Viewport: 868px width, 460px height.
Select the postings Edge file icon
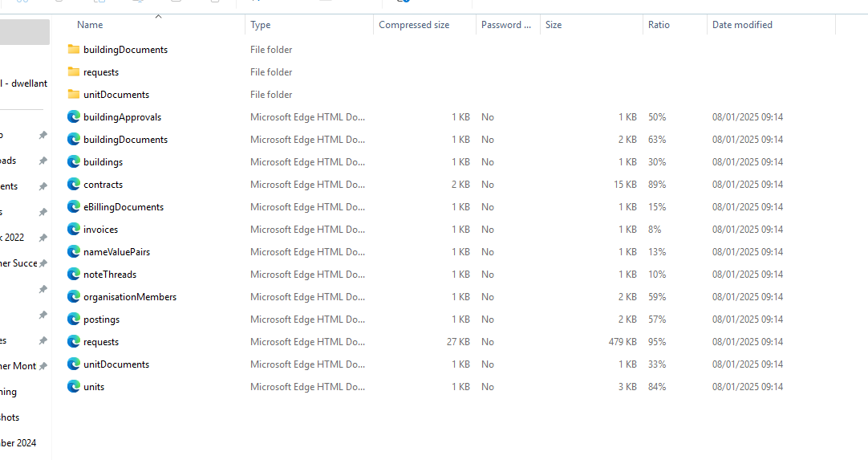[74, 320]
